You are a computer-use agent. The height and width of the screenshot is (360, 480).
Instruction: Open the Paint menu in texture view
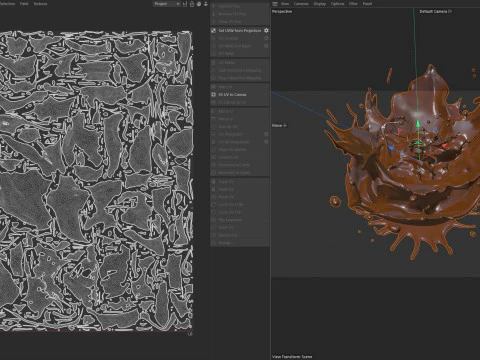pyautogui.click(x=24, y=4)
